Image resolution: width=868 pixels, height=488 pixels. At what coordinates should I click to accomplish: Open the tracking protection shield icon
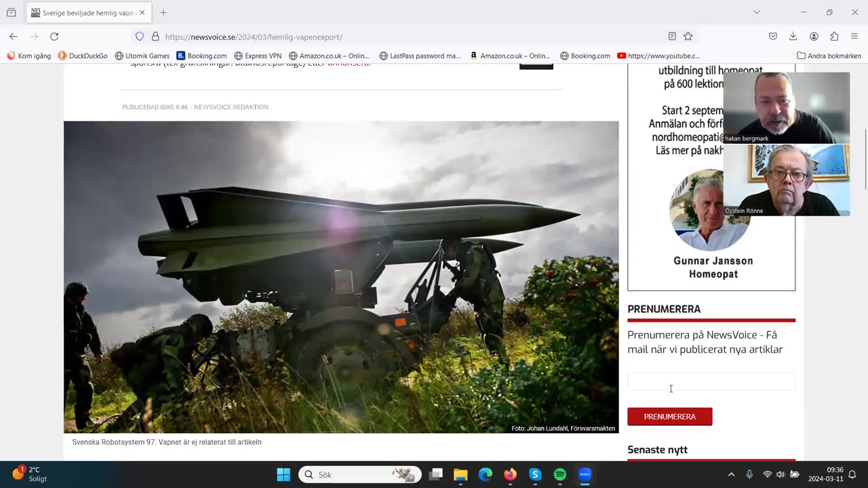pos(140,37)
